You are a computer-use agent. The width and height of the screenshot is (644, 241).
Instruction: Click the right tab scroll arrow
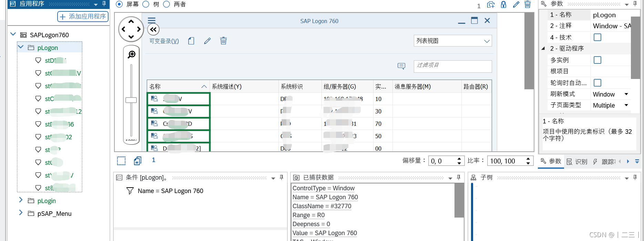(x=628, y=161)
